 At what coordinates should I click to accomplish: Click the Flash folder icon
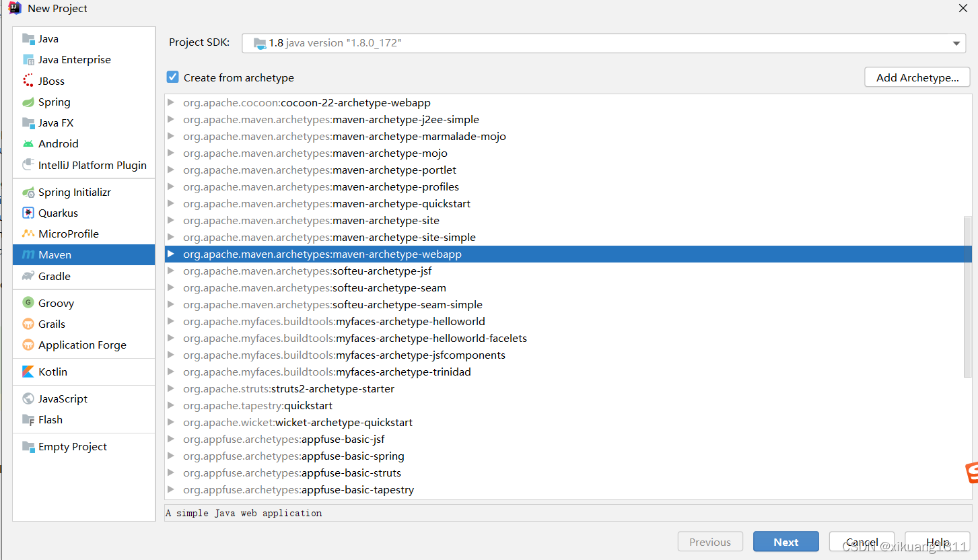pos(28,420)
